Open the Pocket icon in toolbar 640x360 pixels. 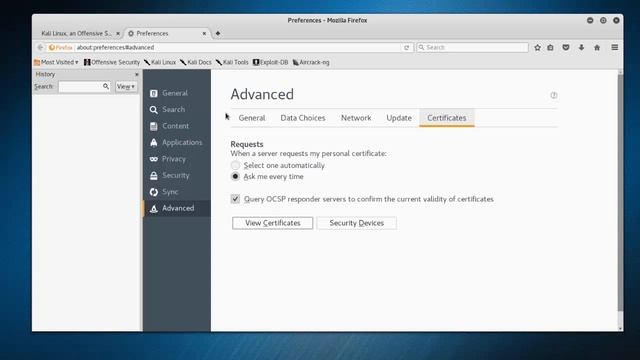click(x=566, y=48)
